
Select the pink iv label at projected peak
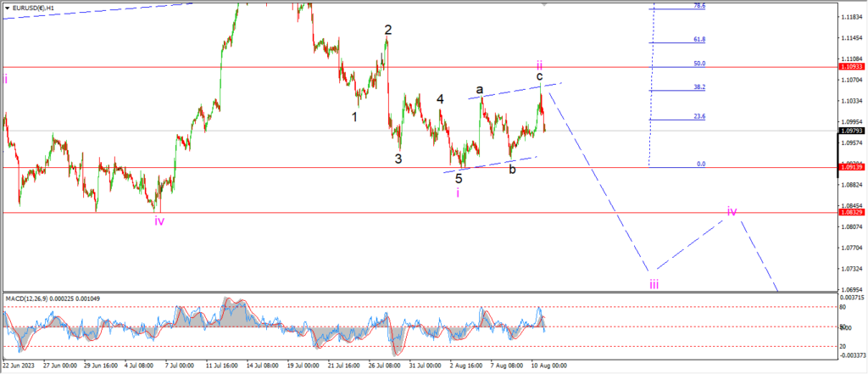pyautogui.click(x=732, y=211)
